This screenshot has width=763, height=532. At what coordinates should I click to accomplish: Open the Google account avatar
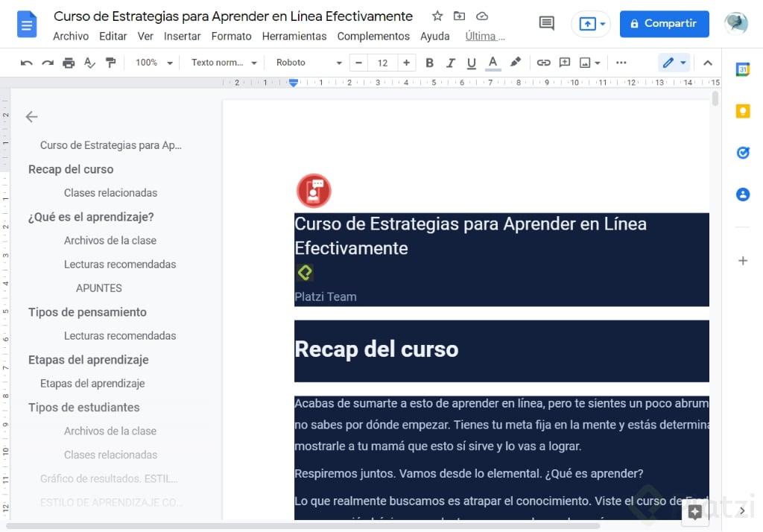click(735, 23)
